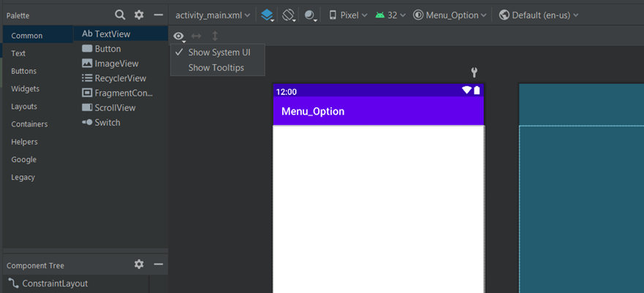Click the battery icon in preview status bar
Screen dimensions: 644x293
[477, 91]
